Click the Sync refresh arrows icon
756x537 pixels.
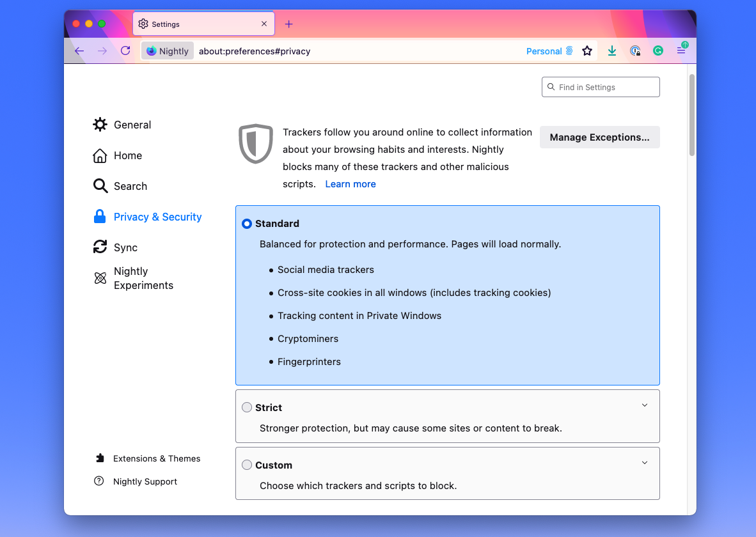click(100, 247)
